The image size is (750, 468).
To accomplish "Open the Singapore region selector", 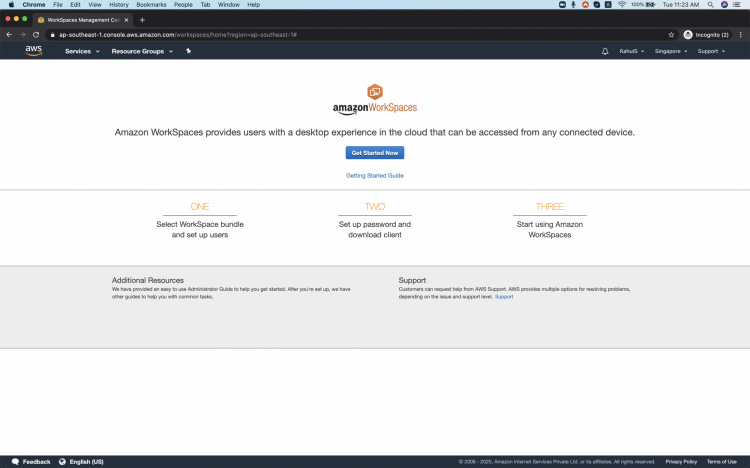I will tap(670, 51).
